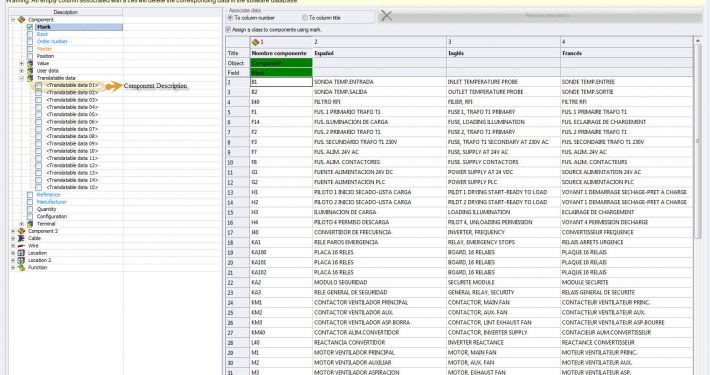Check the Reference field checkbox
Viewport: 710px width, 375px height.
(x=30, y=195)
